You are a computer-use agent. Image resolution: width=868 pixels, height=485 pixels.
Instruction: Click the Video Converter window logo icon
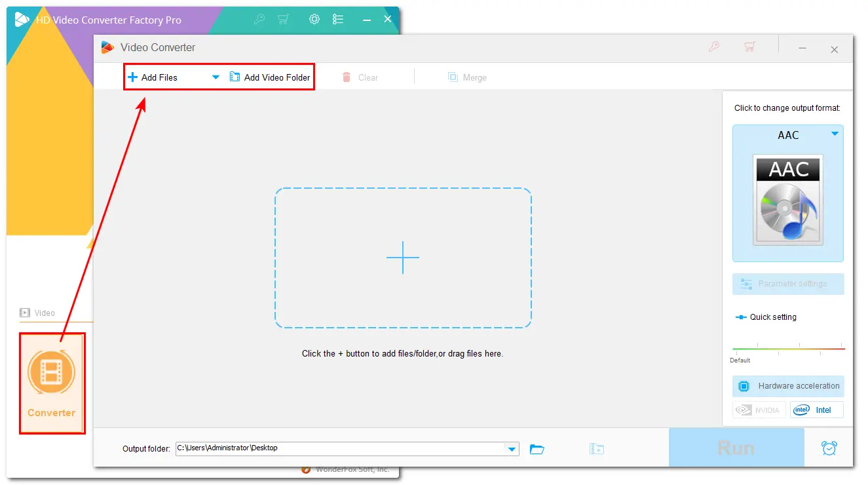pyautogui.click(x=107, y=47)
